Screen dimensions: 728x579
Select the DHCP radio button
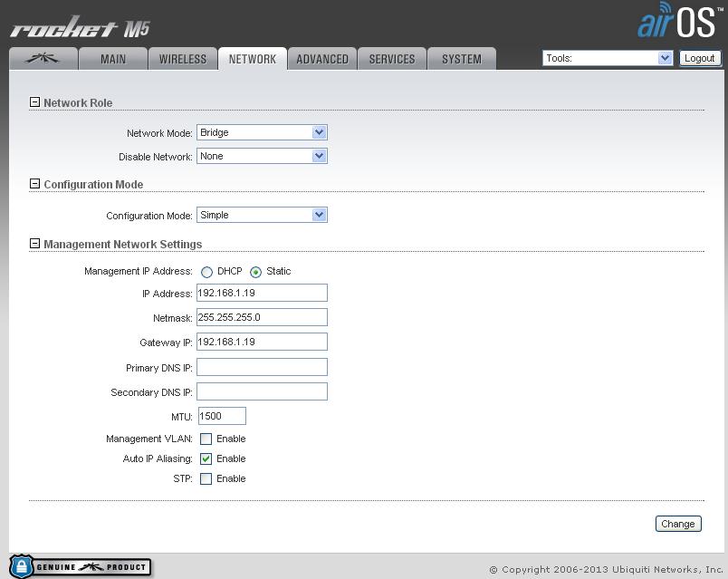click(206, 272)
